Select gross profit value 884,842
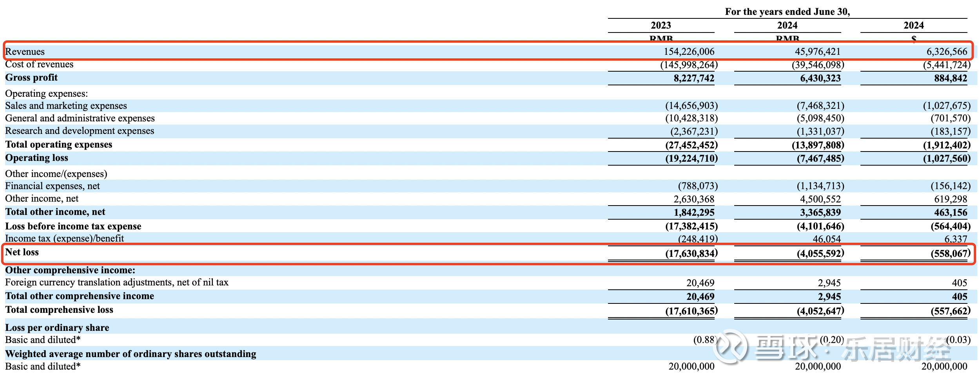The width and height of the screenshot is (980, 379). click(x=951, y=78)
